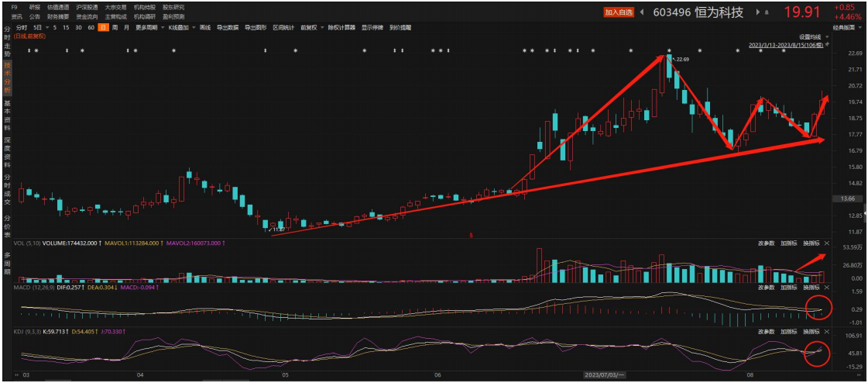Toggle 显示停牌 display option

(x=372, y=27)
